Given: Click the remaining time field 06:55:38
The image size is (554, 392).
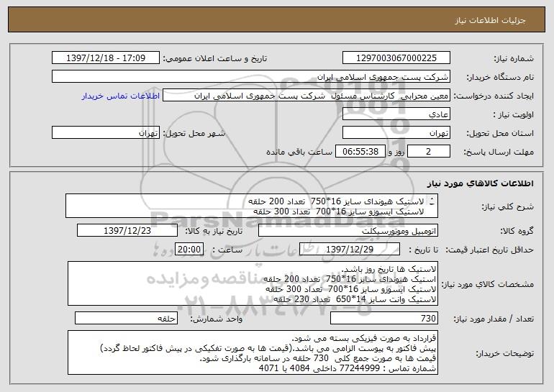Looking at the screenshot, I should (360, 152).
